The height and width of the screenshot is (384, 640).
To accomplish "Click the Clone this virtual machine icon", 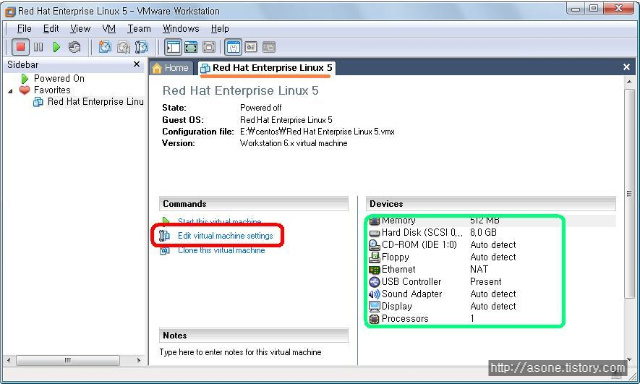I will [x=164, y=250].
